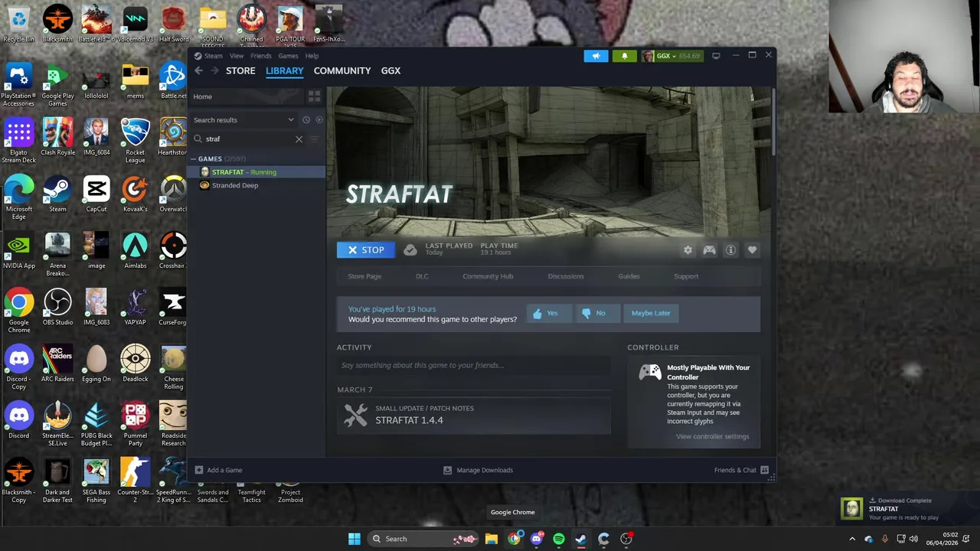Open the Windows Start menu

pos(354,539)
